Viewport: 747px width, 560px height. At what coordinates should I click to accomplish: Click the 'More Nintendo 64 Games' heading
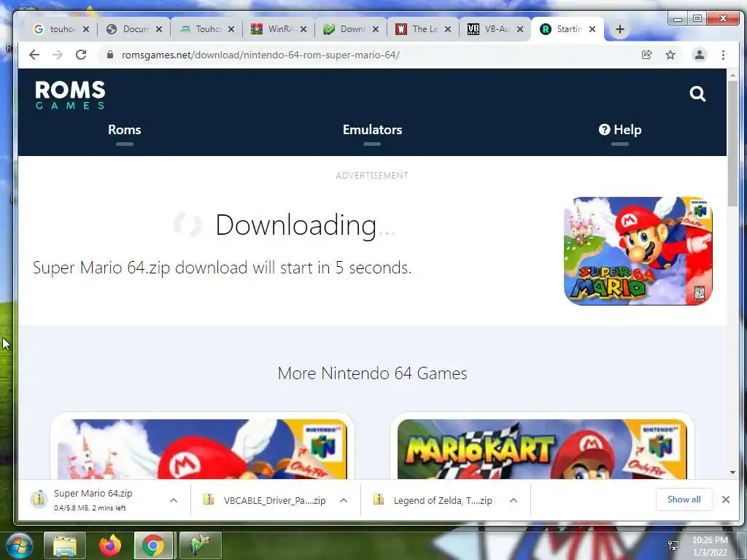[372, 373]
